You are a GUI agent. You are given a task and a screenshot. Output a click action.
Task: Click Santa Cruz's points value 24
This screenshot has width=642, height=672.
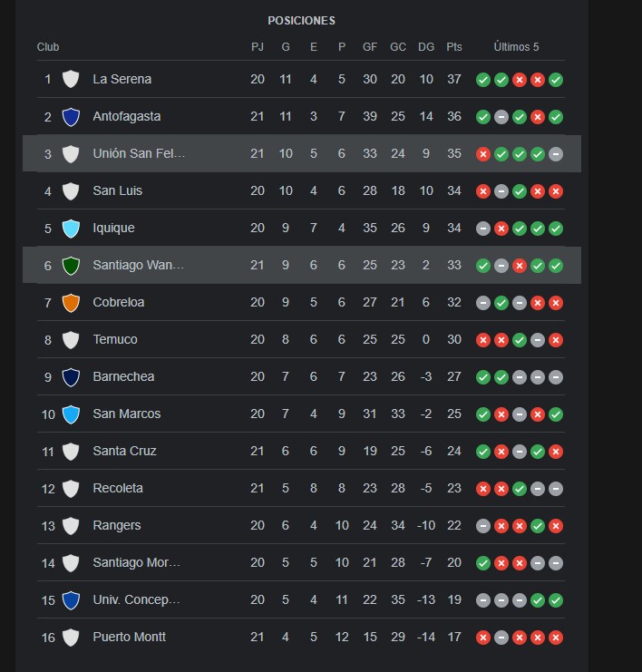(454, 451)
